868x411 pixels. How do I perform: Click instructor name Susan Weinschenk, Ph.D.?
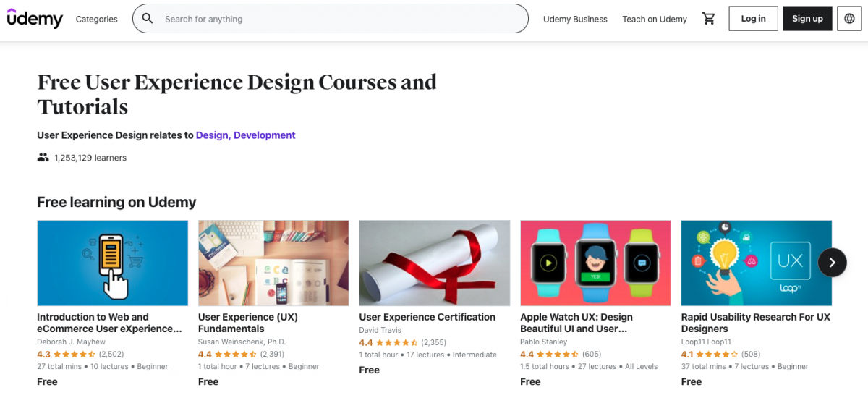(x=242, y=342)
